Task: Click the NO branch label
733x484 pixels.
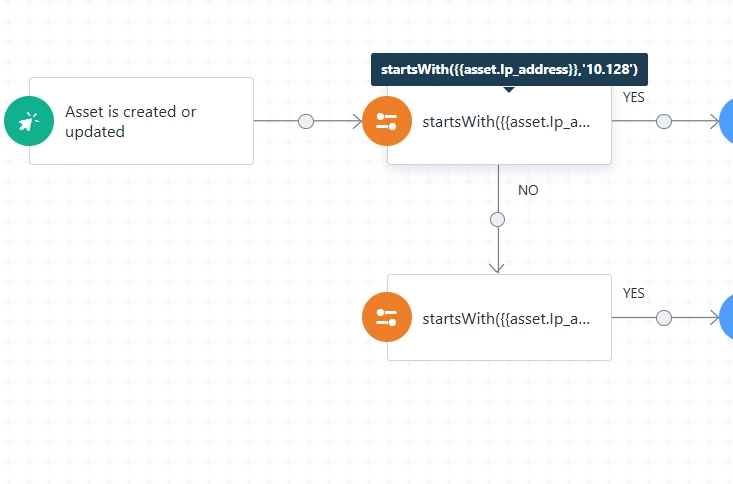Action: click(528, 190)
